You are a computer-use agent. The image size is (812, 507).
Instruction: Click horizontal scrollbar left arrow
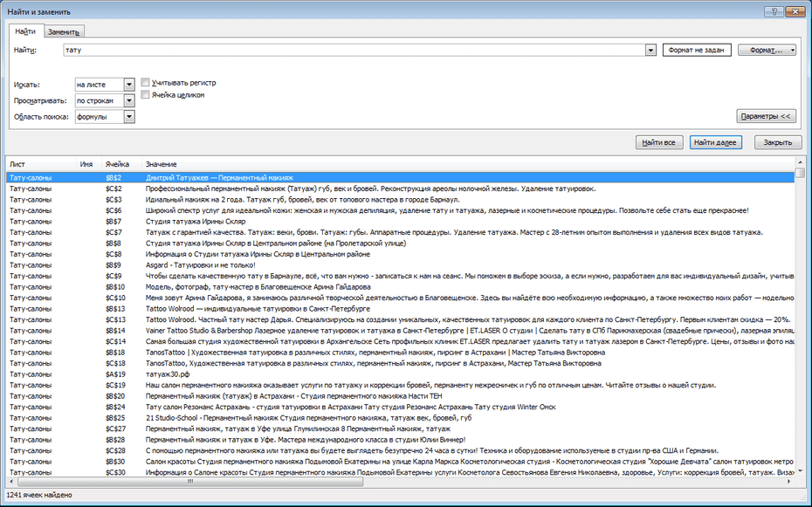tap(10, 481)
